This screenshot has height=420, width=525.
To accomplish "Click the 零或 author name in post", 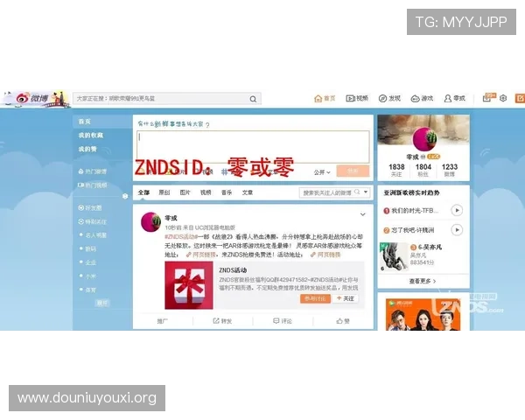I will point(171,218).
